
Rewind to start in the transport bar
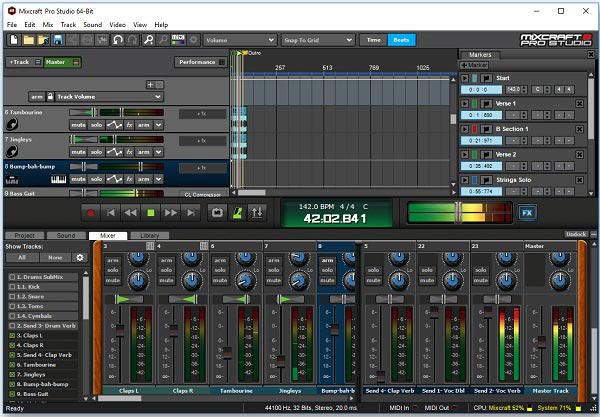111,213
